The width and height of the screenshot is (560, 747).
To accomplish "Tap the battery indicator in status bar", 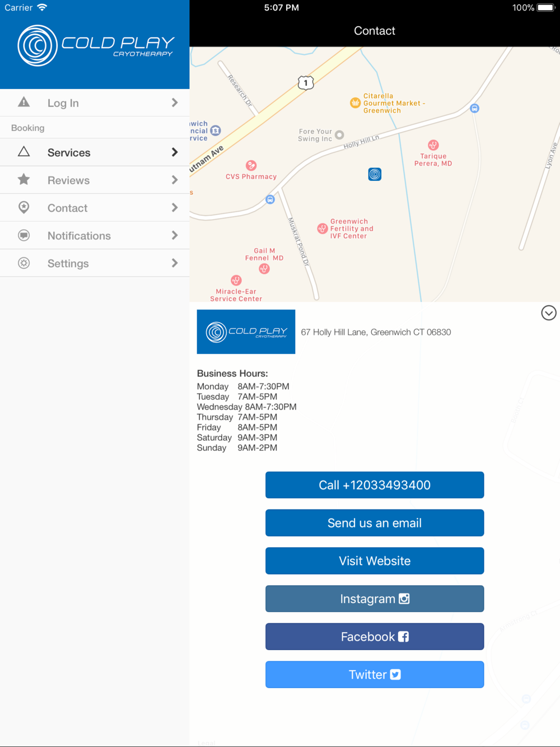I will coord(545,8).
